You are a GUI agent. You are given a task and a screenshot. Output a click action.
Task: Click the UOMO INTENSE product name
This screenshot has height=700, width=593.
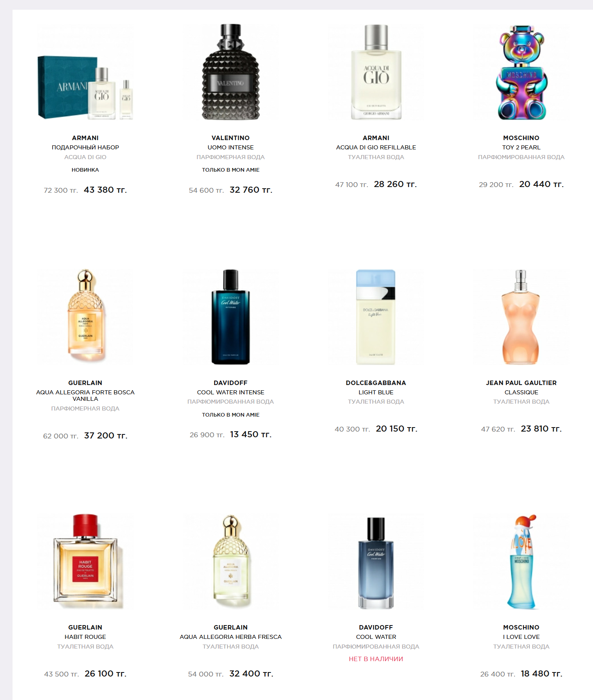tap(231, 147)
